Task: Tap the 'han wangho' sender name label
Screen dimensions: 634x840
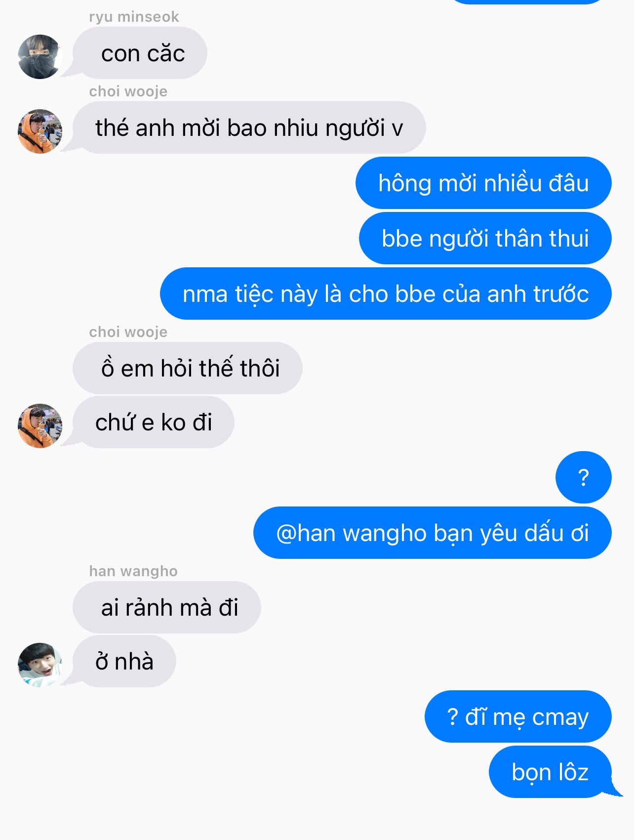Action: pos(133,571)
